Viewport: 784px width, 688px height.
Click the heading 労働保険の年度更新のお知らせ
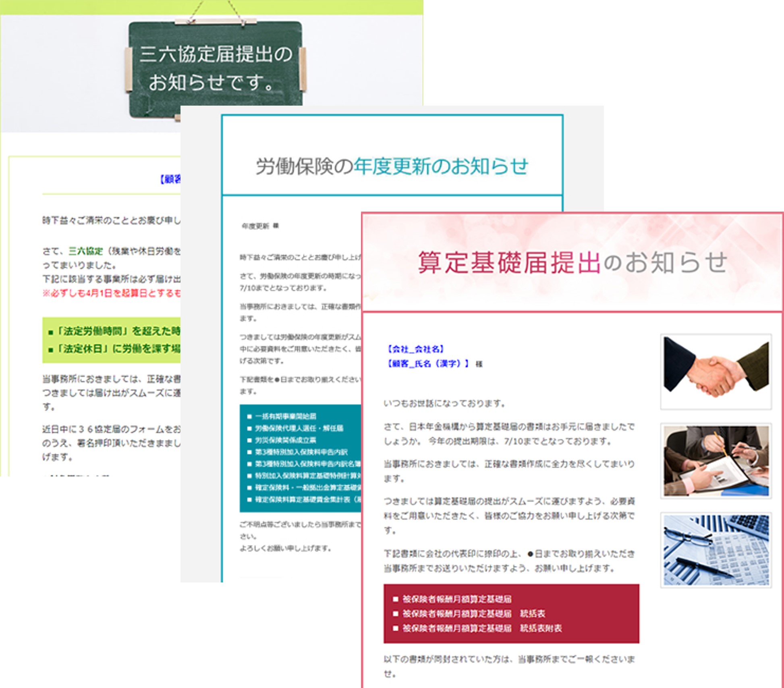click(x=392, y=166)
